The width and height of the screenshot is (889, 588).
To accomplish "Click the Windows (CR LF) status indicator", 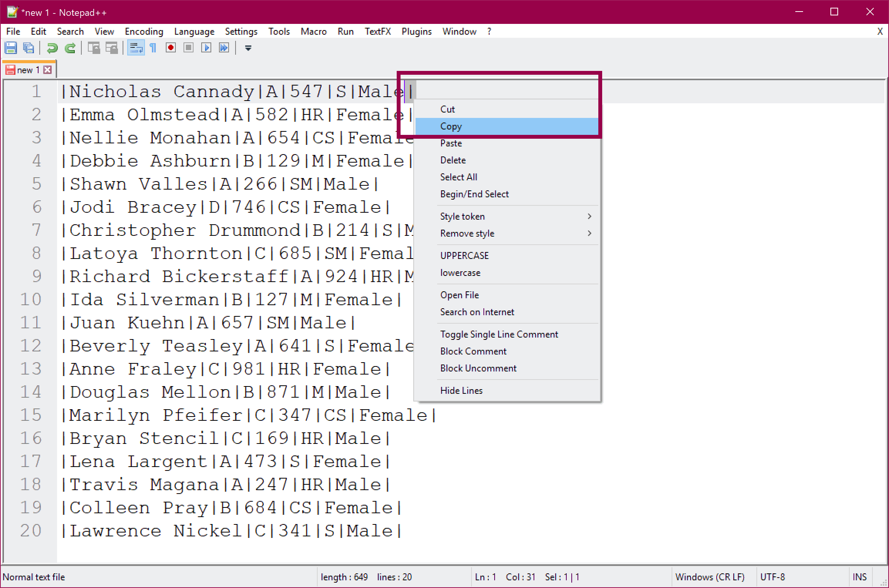I will (710, 577).
